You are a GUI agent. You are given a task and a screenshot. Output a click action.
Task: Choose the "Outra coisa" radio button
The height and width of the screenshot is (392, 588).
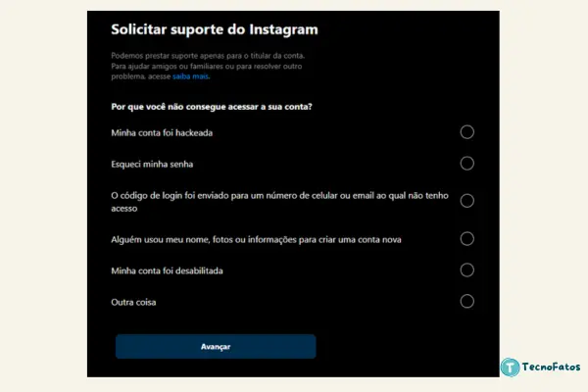point(466,301)
